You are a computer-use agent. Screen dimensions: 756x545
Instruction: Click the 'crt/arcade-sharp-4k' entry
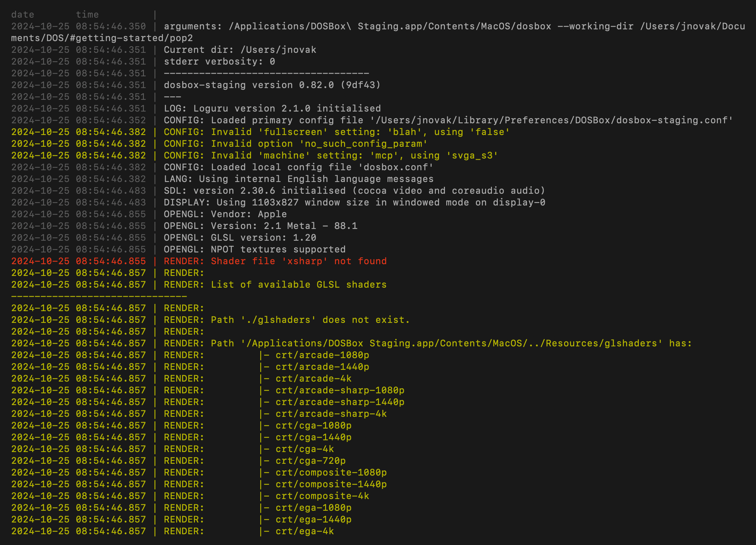(x=331, y=414)
